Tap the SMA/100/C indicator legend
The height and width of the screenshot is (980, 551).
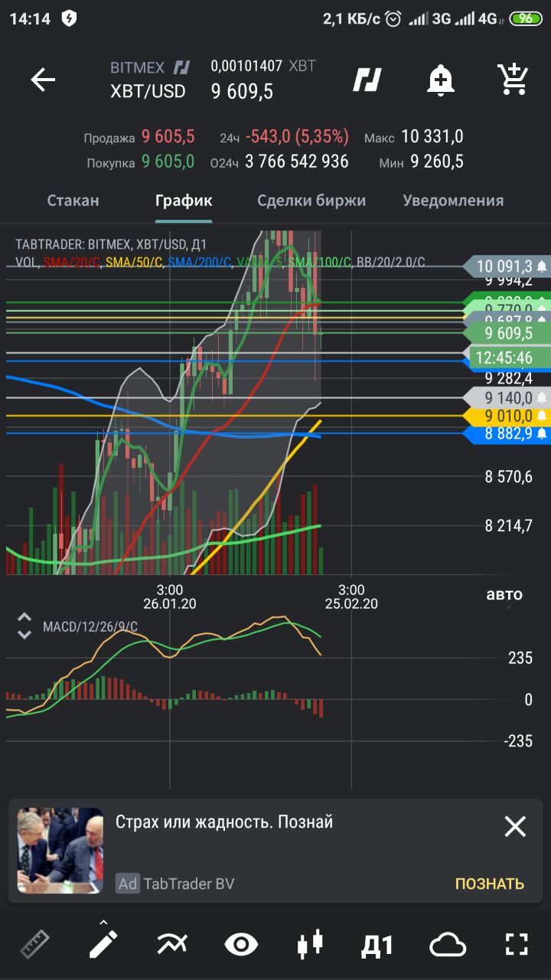pyautogui.click(x=320, y=263)
